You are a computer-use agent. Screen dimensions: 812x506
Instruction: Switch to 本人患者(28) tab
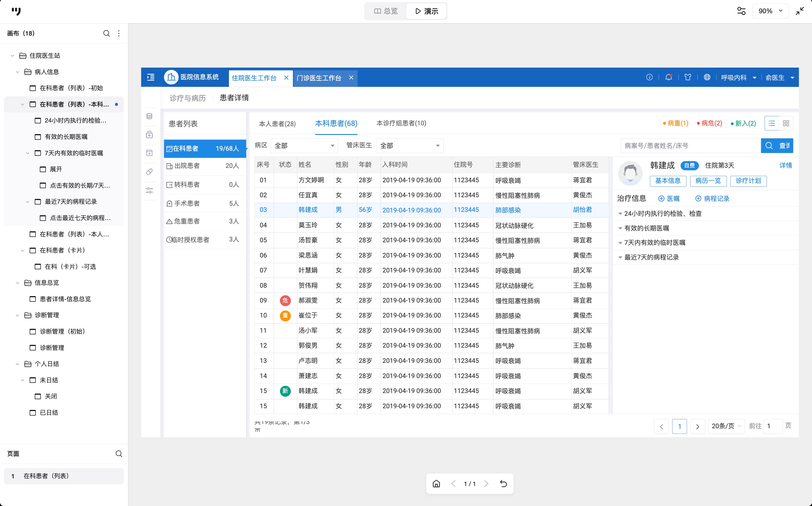click(x=277, y=124)
